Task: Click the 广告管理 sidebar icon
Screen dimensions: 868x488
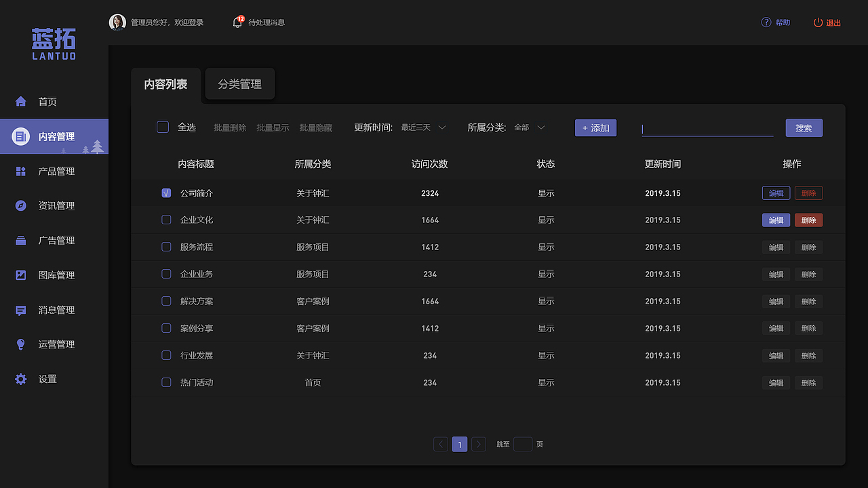Action: (20, 240)
